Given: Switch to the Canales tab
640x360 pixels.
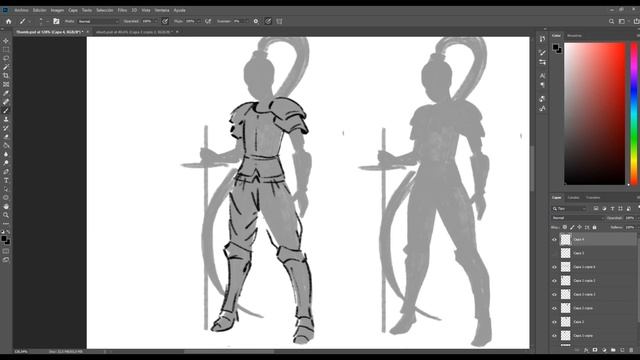Looking at the screenshot, I should point(573,198).
